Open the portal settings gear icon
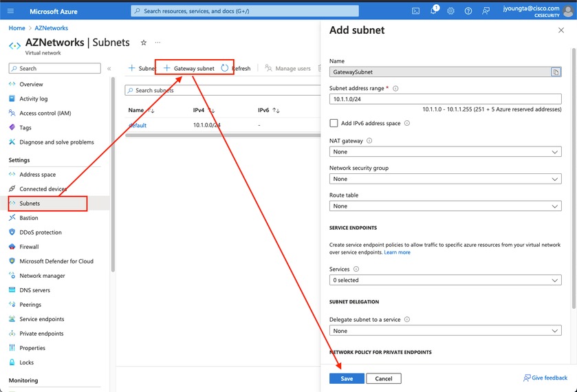Image resolution: width=577 pixels, height=392 pixels. (451, 11)
